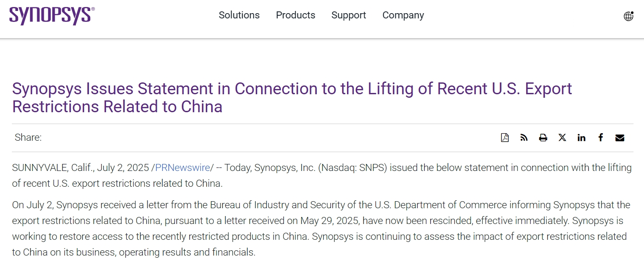This screenshot has height=263, width=644.
Task: Follow the PRNewswire link
Action: tap(183, 168)
